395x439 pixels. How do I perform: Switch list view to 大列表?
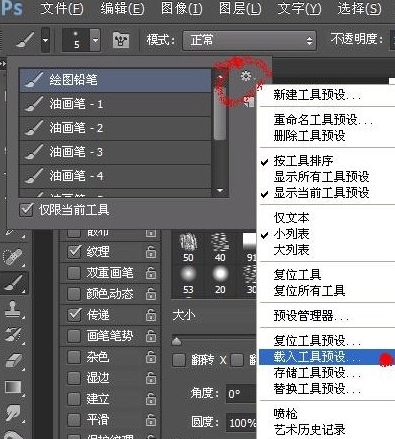tap(291, 250)
